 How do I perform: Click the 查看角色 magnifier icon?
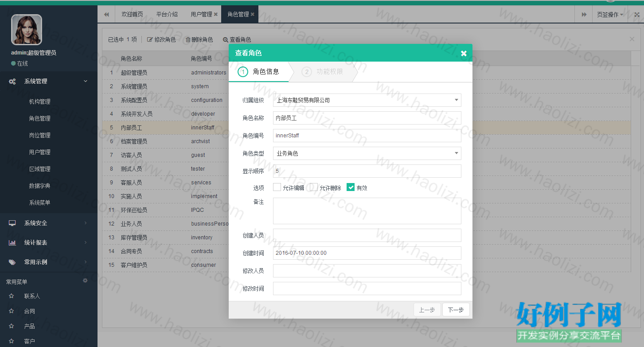226,39
